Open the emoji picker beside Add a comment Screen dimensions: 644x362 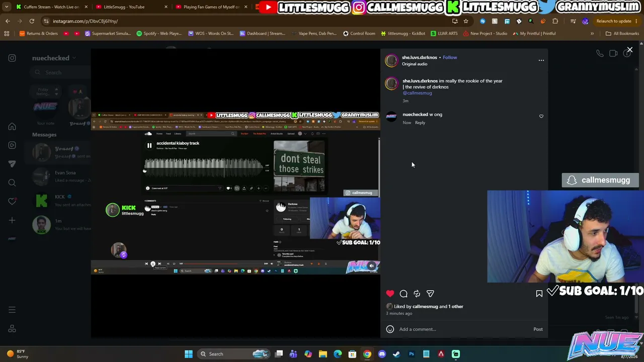(390, 329)
